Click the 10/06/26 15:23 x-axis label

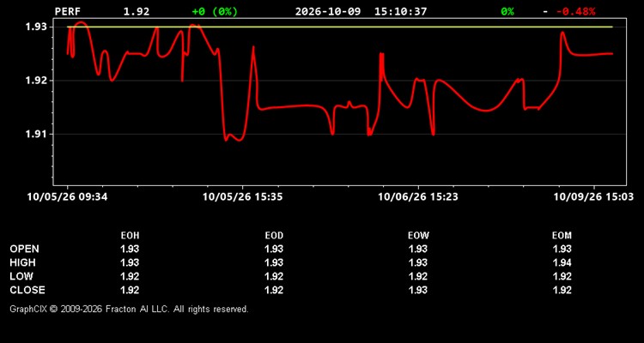pyautogui.click(x=418, y=196)
